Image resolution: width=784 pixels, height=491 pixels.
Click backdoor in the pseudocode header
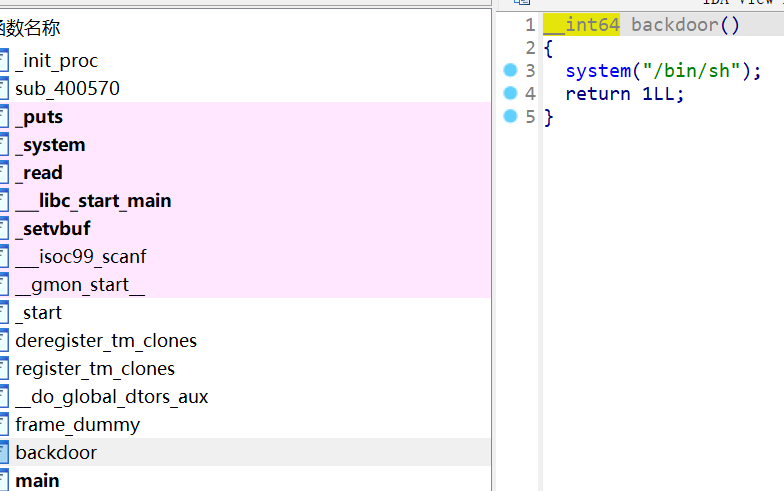[674, 24]
